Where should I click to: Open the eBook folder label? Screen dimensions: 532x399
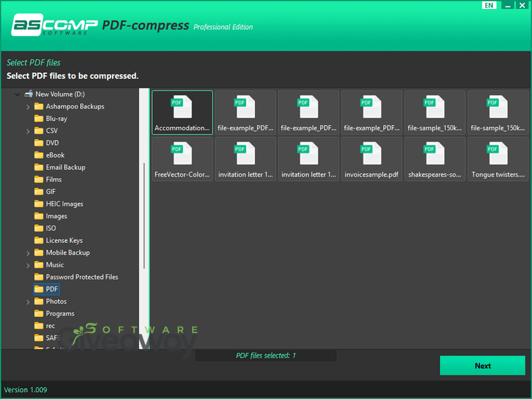click(55, 155)
